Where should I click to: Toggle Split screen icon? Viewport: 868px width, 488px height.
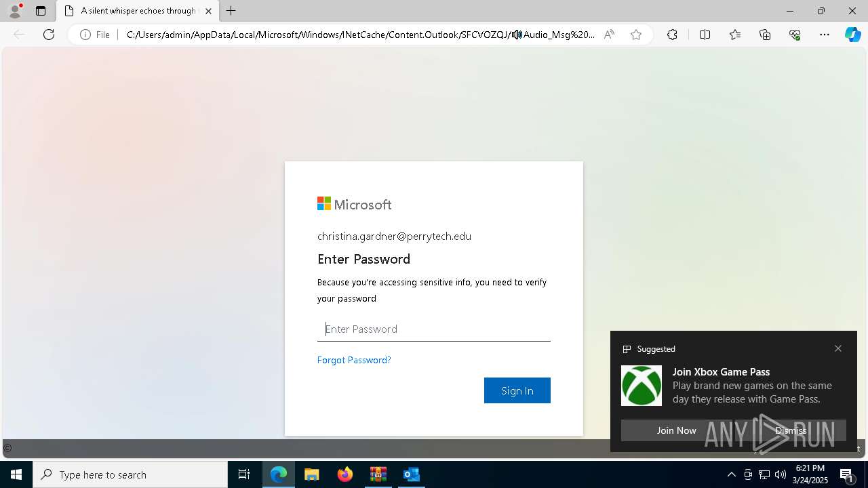[x=705, y=35]
